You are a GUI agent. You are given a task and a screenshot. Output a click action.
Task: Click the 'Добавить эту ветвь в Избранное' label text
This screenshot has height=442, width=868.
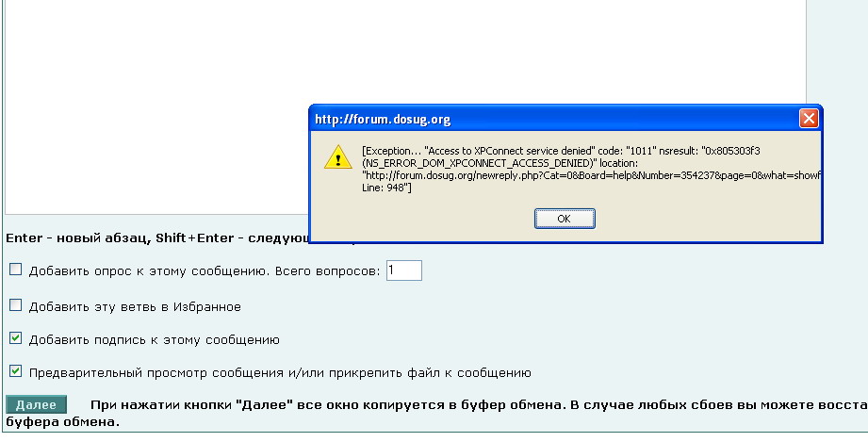tap(135, 306)
